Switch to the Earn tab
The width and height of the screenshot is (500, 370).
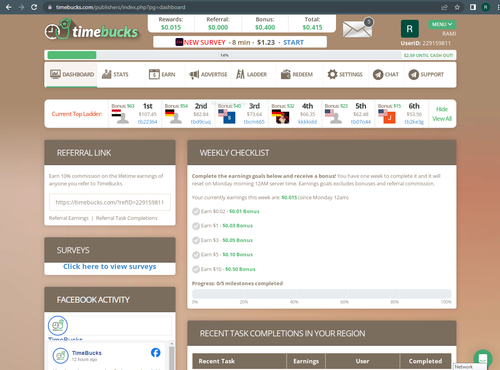162,74
